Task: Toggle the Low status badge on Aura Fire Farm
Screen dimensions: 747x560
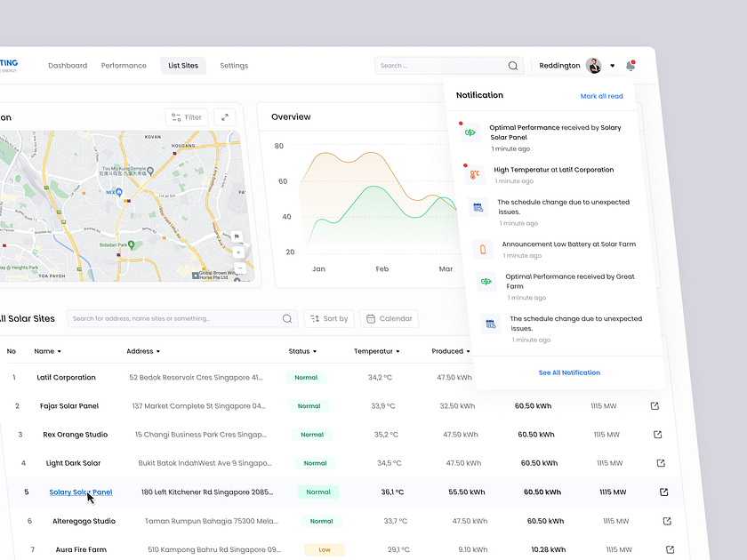Action: pos(325,549)
